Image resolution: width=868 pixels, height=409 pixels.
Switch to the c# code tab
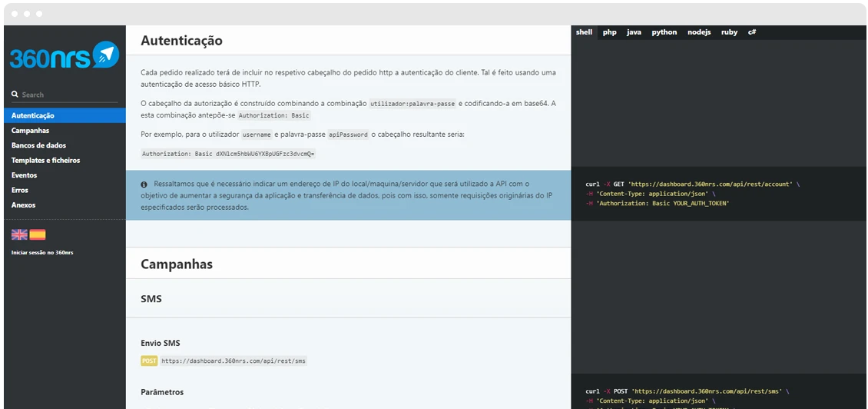pyautogui.click(x=752, y=32)
